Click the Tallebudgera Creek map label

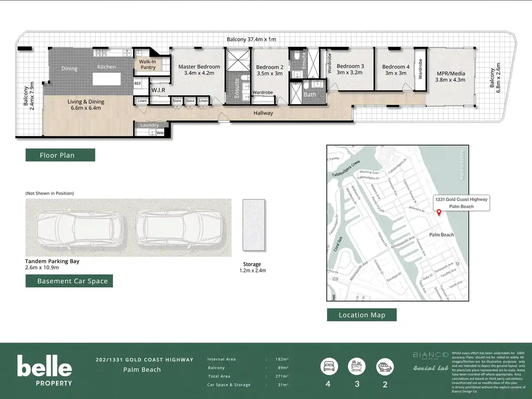pos(346,169)
